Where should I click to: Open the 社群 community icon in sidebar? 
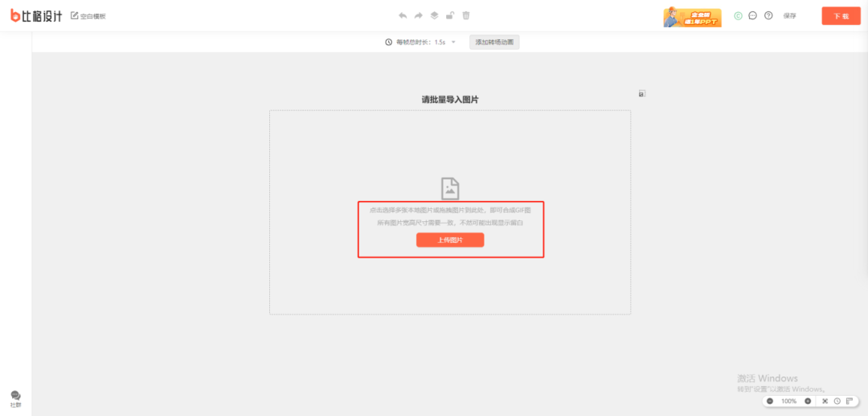[15, 398]
